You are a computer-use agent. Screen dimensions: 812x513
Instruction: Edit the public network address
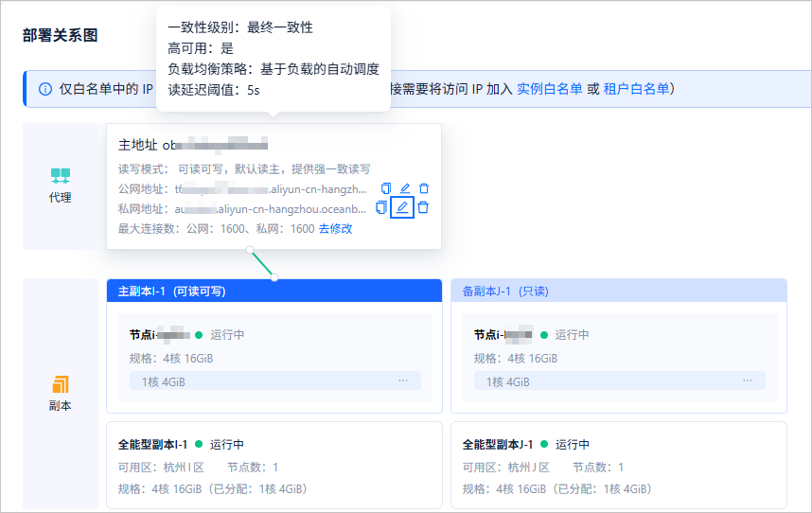coord(405,188)
